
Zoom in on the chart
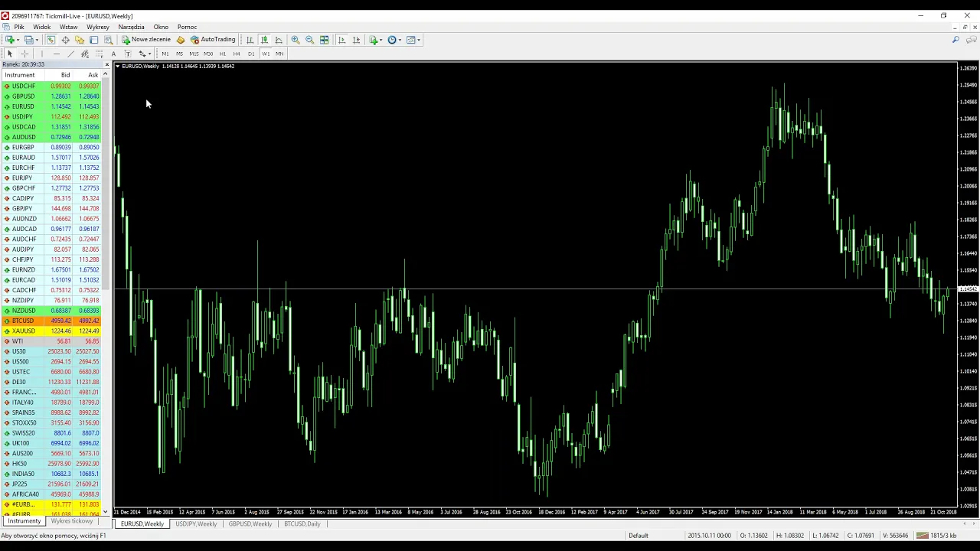click(296, 40)
